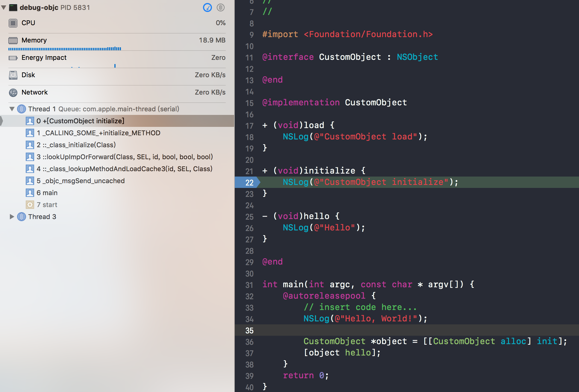Click line number 36 gutter to add breakpoint
The width and height of the screenshot is (579, 392).
coord(249,342)
